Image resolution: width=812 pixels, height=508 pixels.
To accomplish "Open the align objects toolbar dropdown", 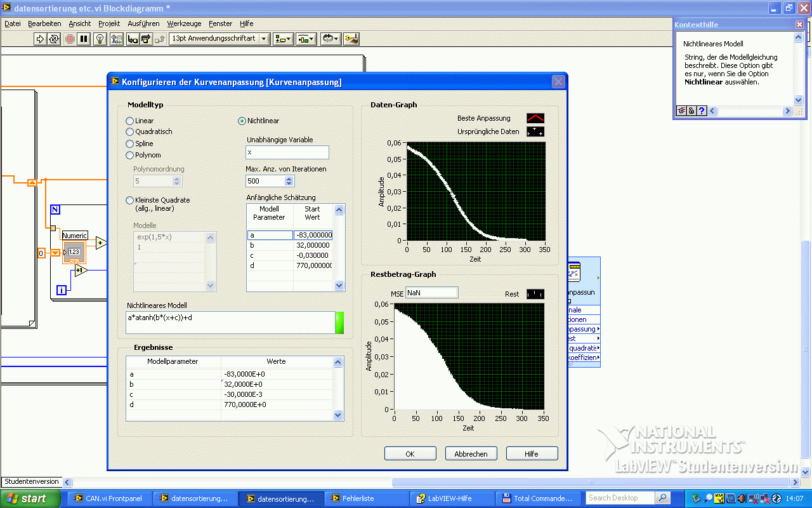I will [282, 39].
